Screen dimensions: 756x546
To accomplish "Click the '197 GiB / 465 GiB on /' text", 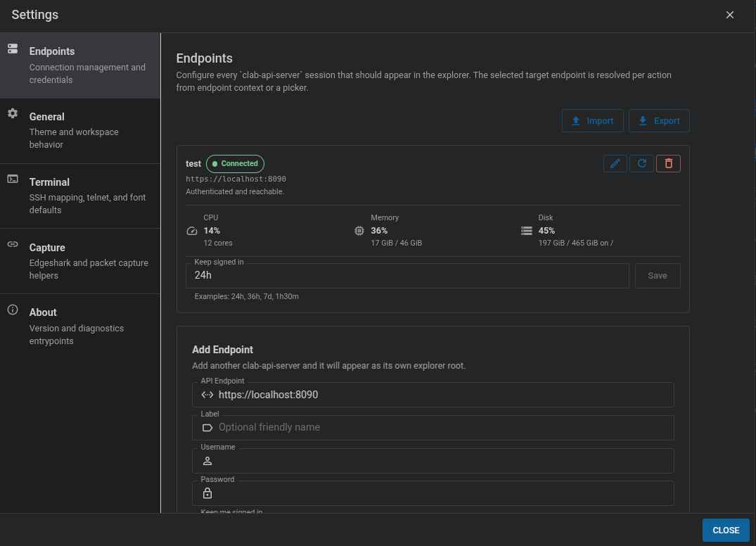I will click(x=576, y=243).
